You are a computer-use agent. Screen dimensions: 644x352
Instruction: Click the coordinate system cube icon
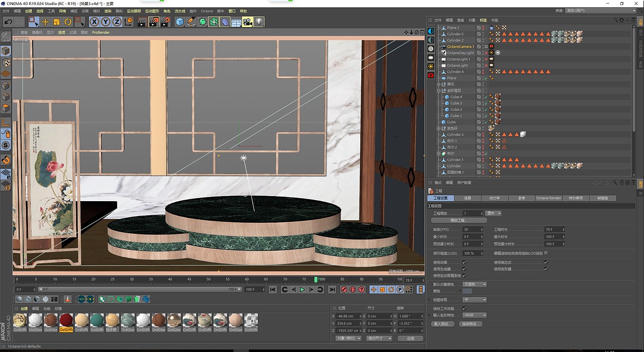pyautogui.click(x=129, y=22)
